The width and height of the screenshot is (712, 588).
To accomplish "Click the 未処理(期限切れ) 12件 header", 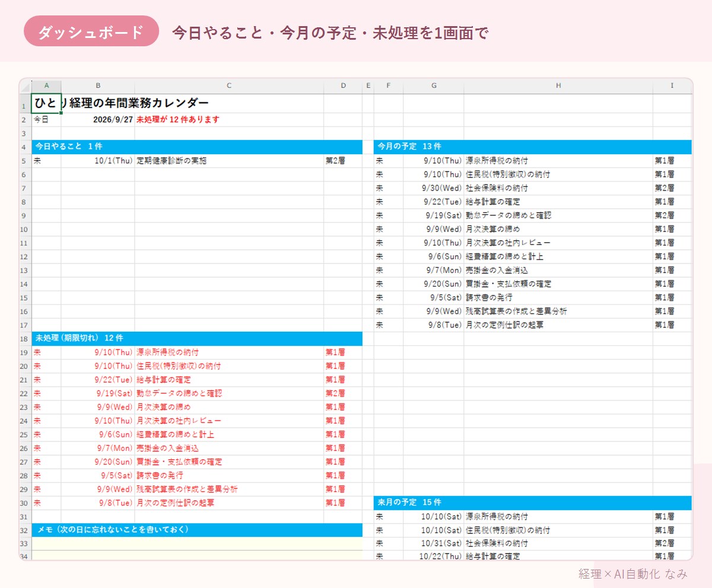I will [197, 338].
